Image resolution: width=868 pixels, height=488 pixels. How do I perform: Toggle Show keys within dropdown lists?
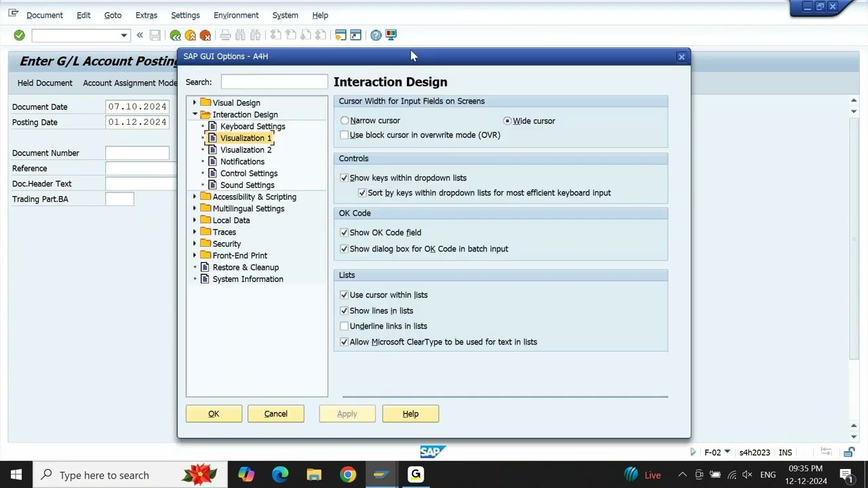pos(344,178)
